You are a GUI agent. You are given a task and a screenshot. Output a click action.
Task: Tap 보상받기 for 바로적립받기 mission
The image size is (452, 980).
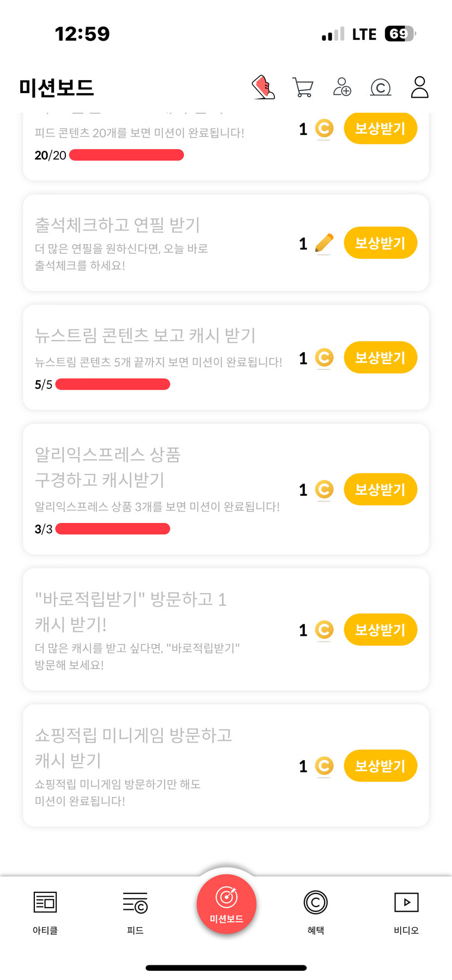point(380,630)
